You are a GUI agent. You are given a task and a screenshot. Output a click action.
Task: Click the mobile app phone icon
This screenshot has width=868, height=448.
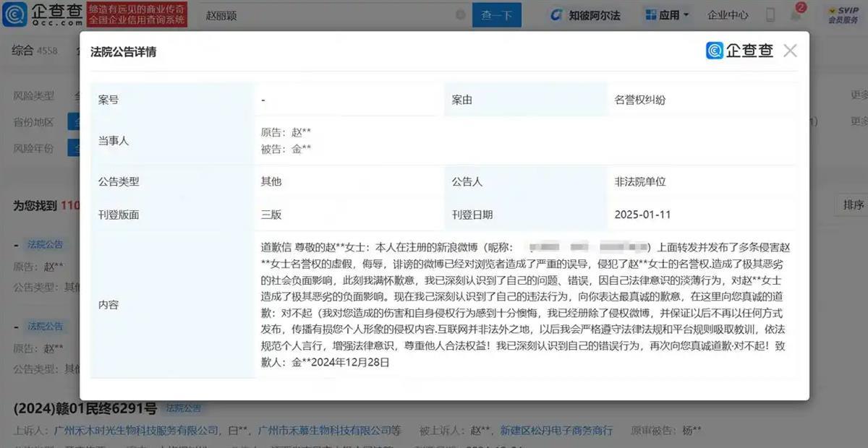(769, 14)
